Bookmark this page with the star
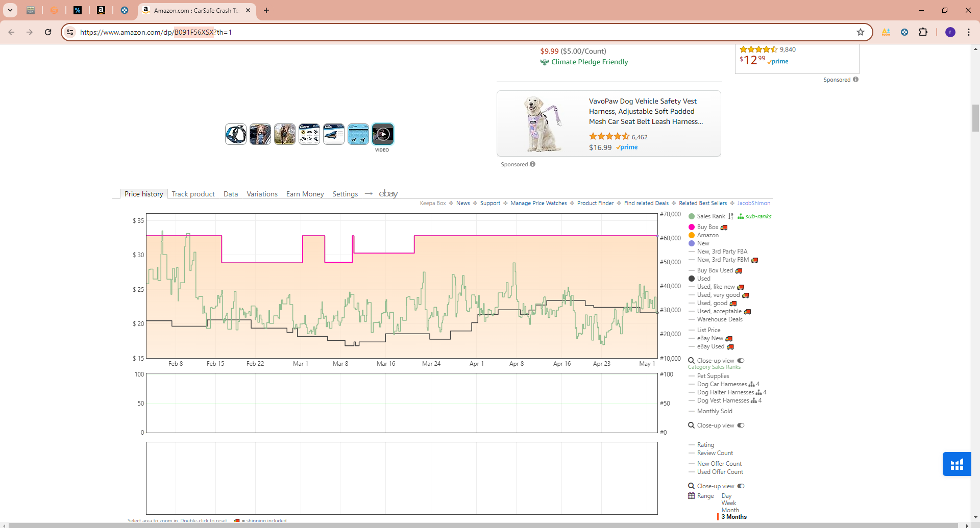Viewport: 980px width, 528px height. pyautogui.click(x=861, y=32)
